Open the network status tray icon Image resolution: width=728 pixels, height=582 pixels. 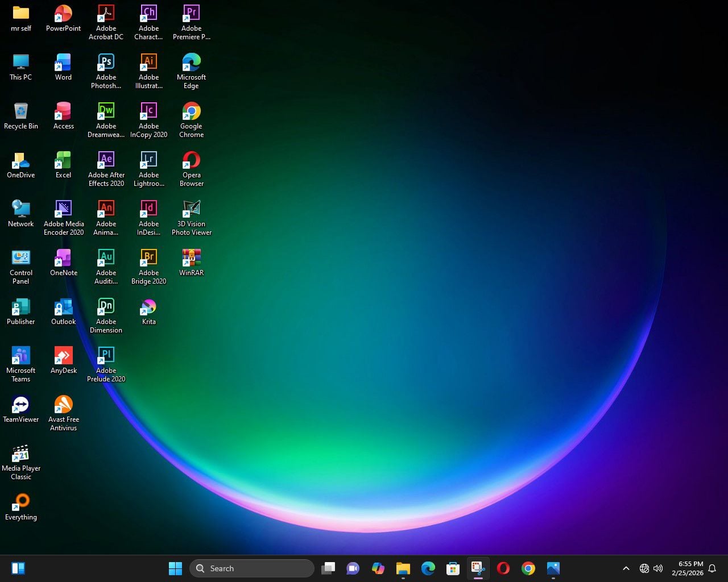pos(644,568)
